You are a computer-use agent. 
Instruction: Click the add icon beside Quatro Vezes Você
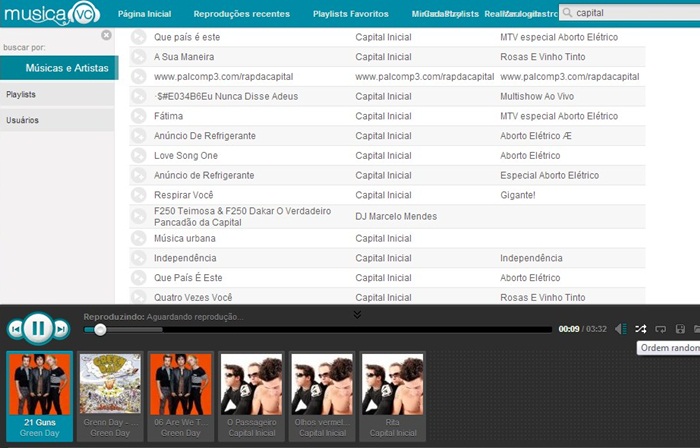pyautogui.click(x=138, y=297)
